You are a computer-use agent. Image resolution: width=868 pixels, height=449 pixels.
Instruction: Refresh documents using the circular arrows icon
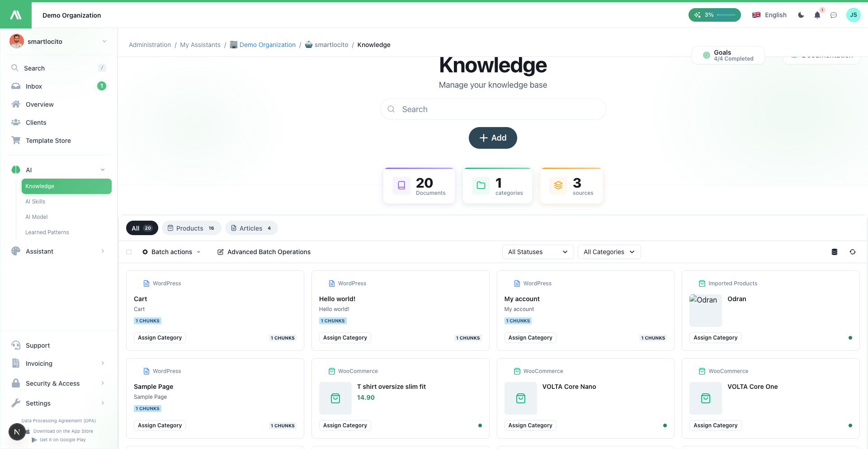tap(853, 252)
